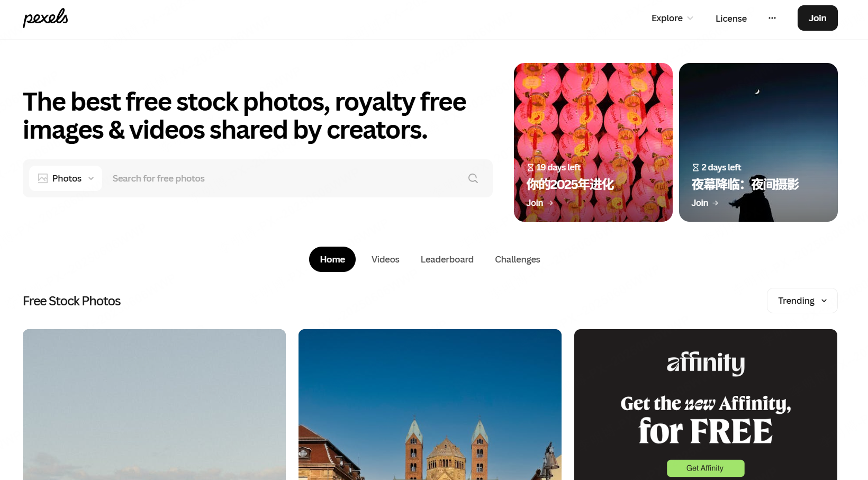Switch to the Videos tab

pos(385,259)
